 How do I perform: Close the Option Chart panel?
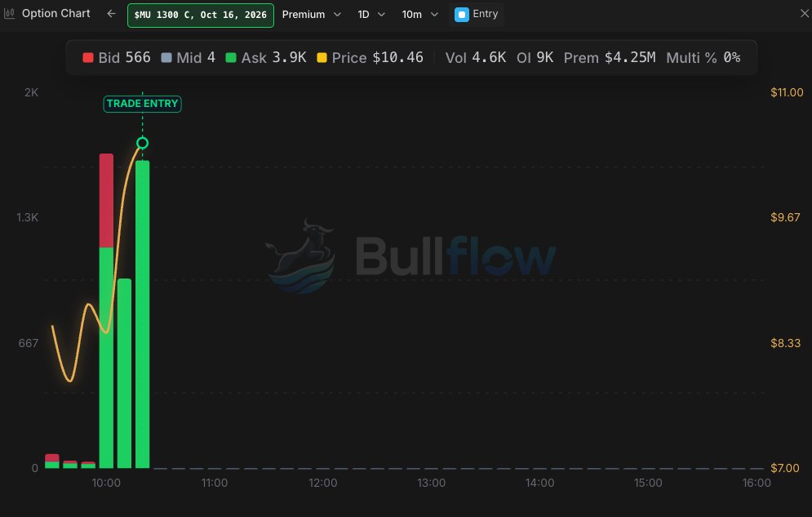click(x=804, y=13)
